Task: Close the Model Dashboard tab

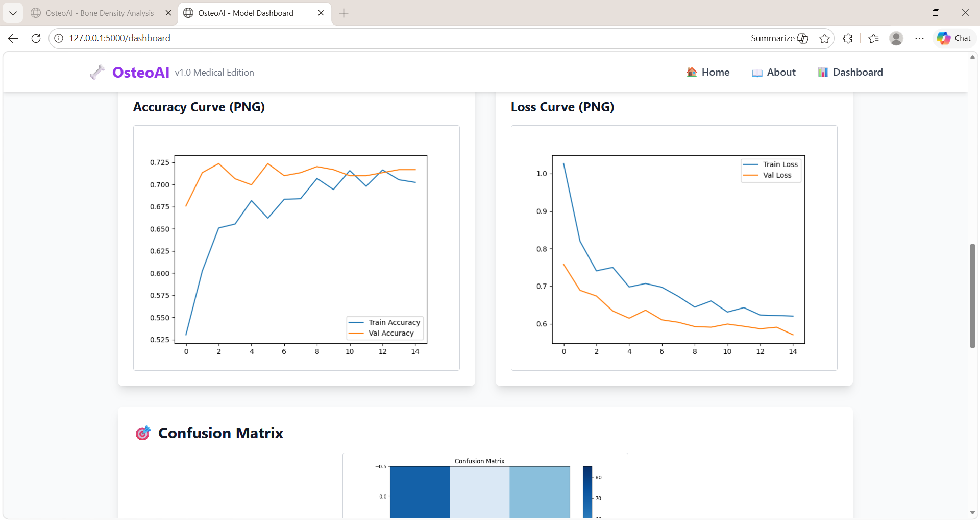Action: [x=321, y=13]
